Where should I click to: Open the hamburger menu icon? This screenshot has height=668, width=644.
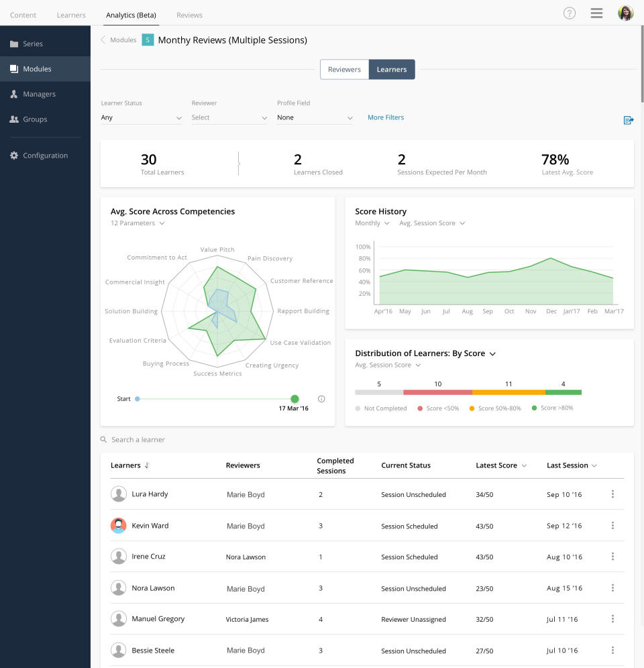tap(596, 13)
